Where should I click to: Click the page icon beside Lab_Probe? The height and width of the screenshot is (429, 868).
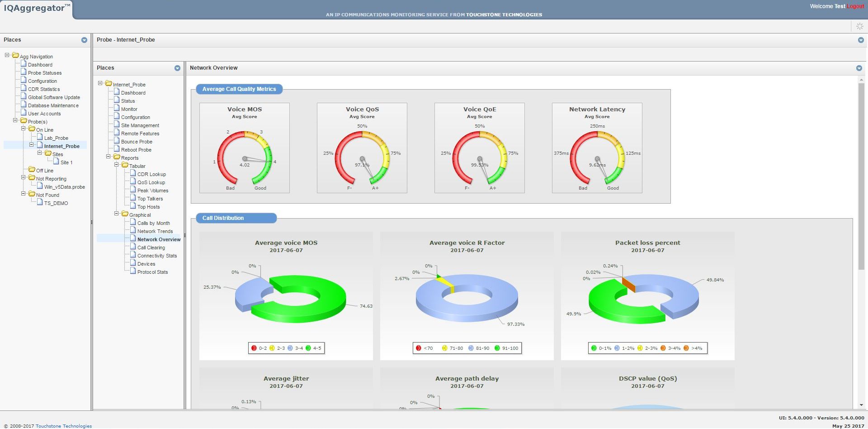pos(40,137)
